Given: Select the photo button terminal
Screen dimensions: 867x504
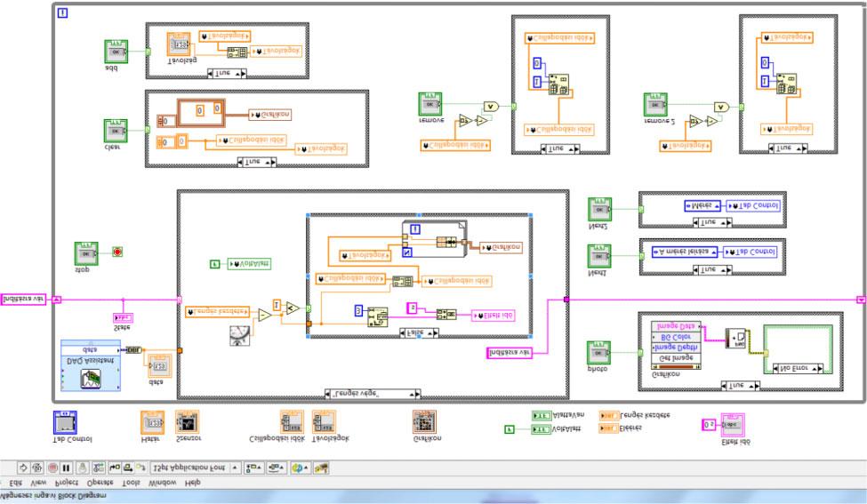Looking at the screenshot, I should point(598,353).
